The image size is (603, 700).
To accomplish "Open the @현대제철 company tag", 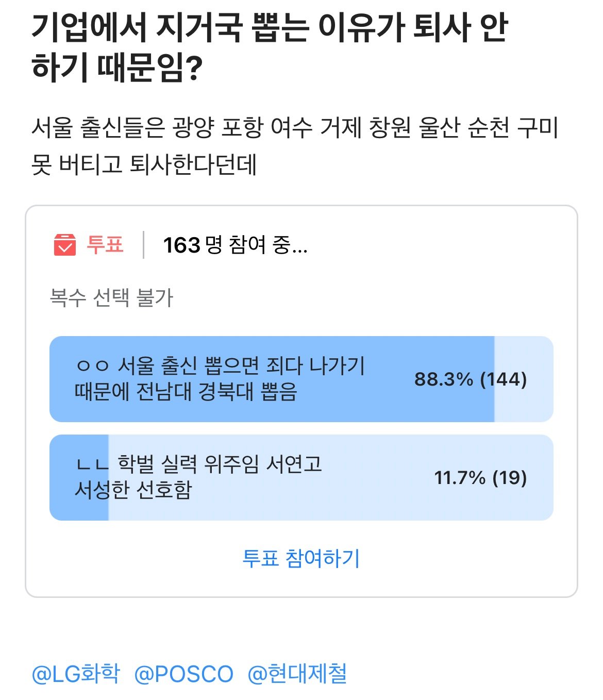I will tap(297, 674).
